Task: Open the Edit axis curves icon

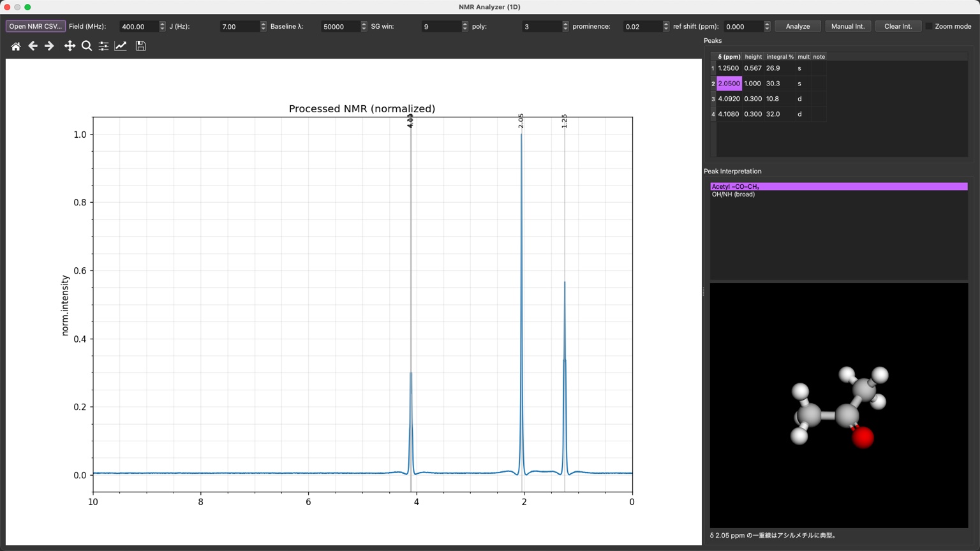Action: 121,46
